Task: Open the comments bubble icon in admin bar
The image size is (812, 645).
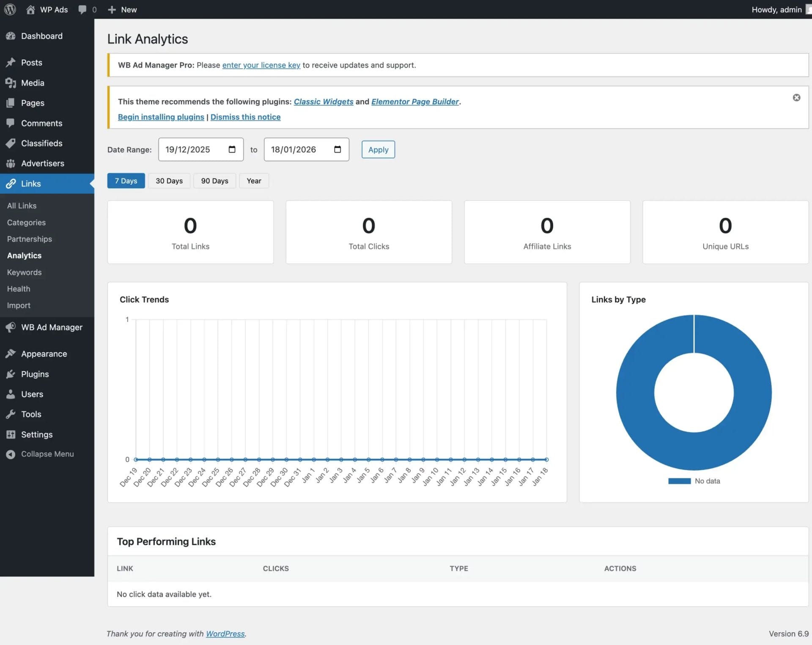Action: (x=82, y=9)
